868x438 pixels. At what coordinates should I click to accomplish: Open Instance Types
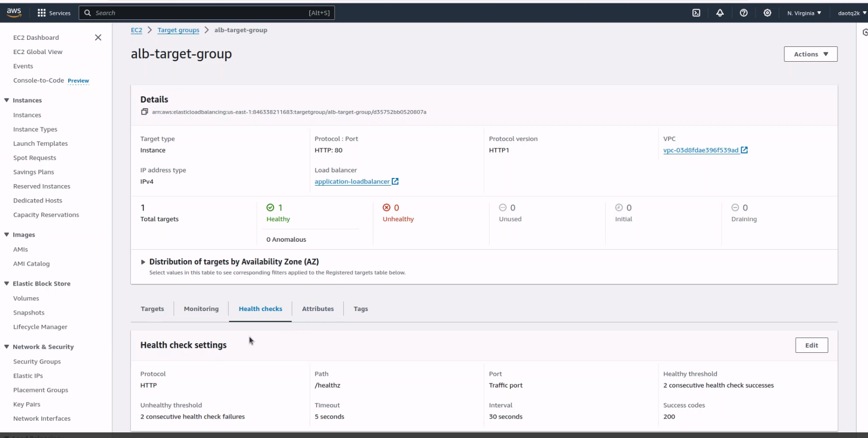click(35, 130)
